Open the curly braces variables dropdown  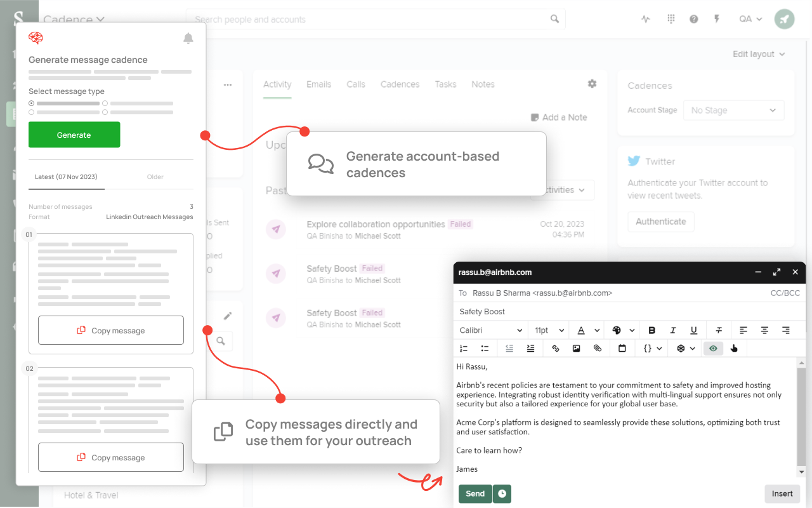pos(652,349)
